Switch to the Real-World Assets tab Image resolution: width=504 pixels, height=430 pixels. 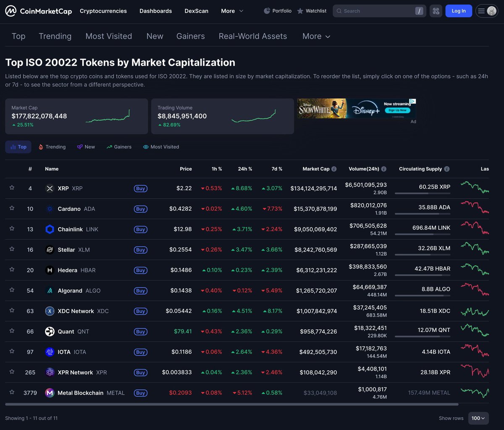pos(253,36)
